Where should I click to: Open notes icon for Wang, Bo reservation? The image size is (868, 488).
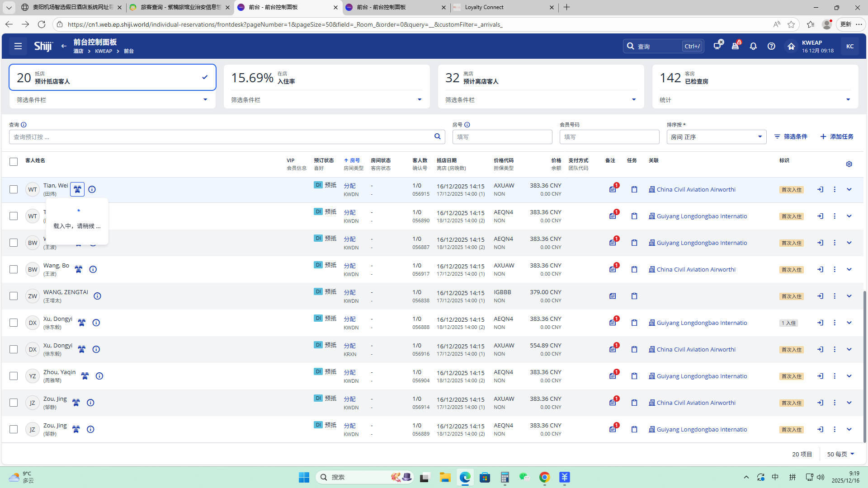click(x=613, y=269)
